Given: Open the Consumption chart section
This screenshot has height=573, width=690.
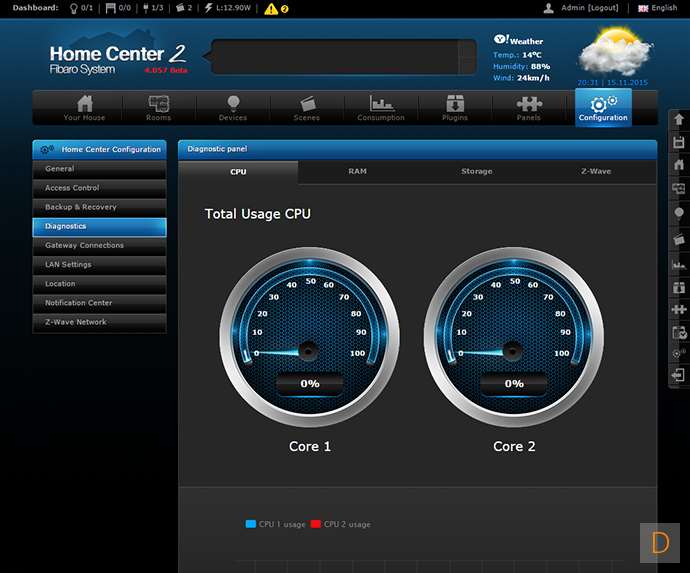Looking at the screenshot, I should [x=381, y=108].
